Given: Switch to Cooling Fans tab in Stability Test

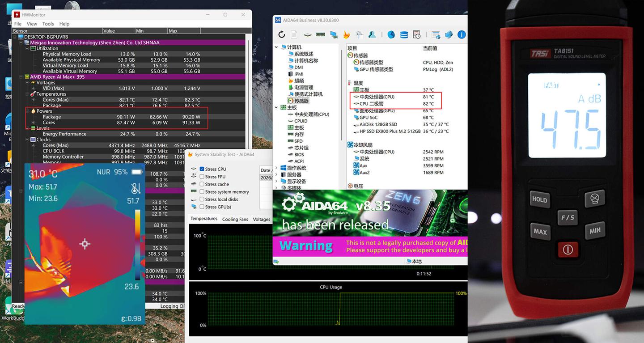Looking at the screenshot, I should click(x=235, y=219).
